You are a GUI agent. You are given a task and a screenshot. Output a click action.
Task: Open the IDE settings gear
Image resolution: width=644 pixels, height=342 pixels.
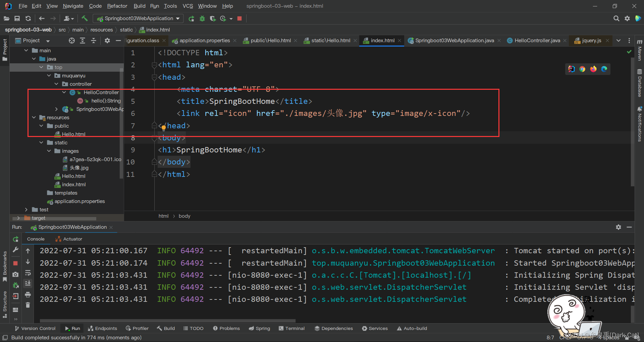pyautogui.click(x=627, y=18)
